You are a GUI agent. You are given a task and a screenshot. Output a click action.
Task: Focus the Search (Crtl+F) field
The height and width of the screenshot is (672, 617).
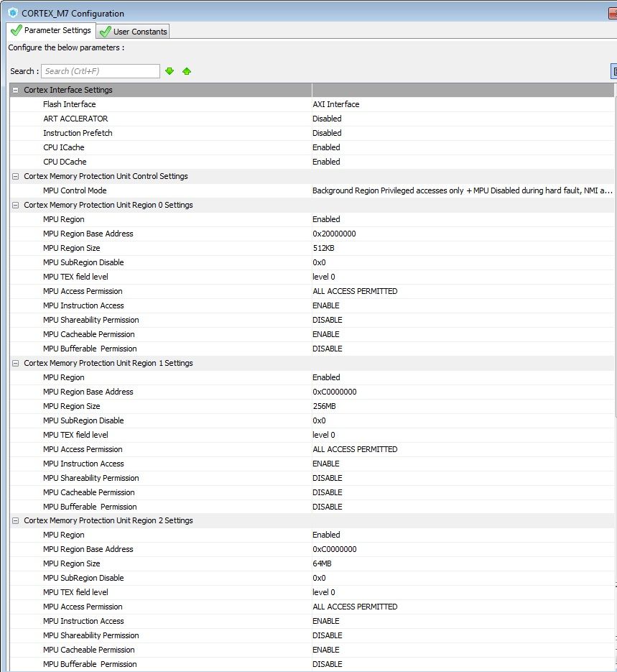point(101,71)
